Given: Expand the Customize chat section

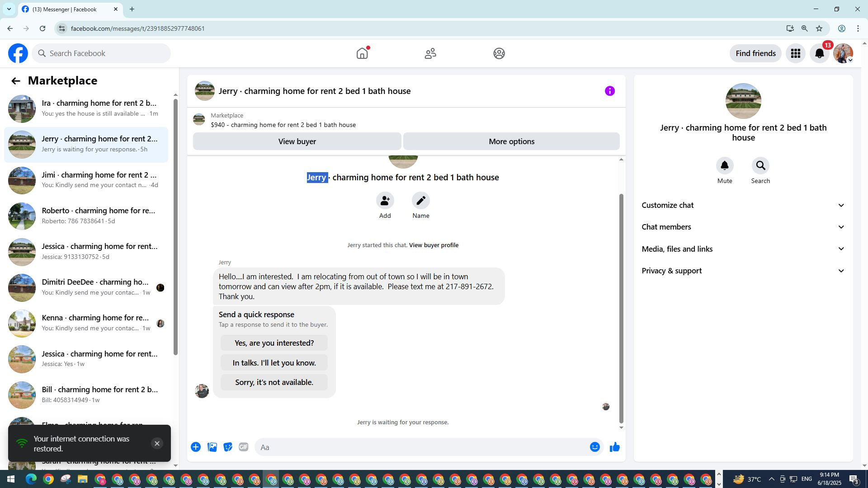Looking at the screenshot, I should pos(743,205).
